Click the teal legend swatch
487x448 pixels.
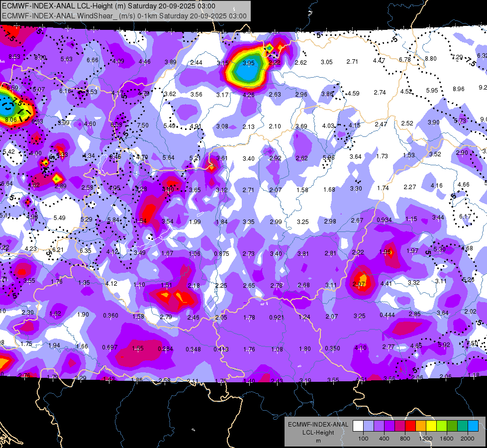coord(463,426)
